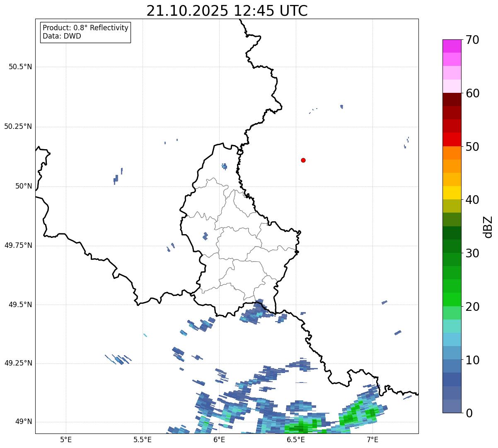The image size is (498, 448).
Task: Pick the bright red swatch just above 50
Action: (452, 140)
